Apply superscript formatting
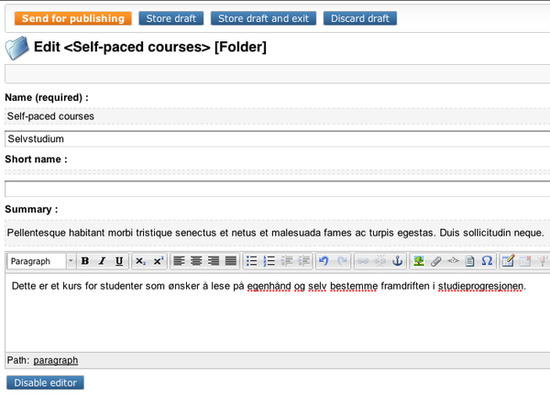Viewport: 550px width, 394px height. [x=158, y=261]
